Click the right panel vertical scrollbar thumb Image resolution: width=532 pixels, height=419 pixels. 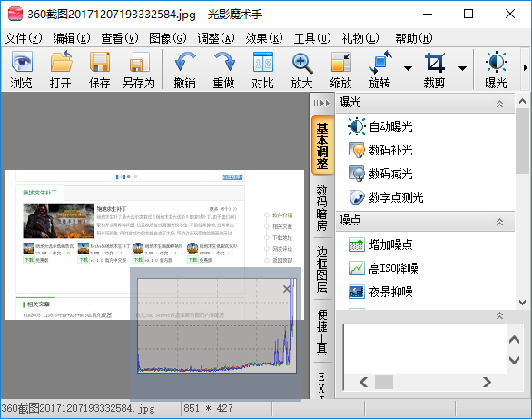click(x=523, y=141)
